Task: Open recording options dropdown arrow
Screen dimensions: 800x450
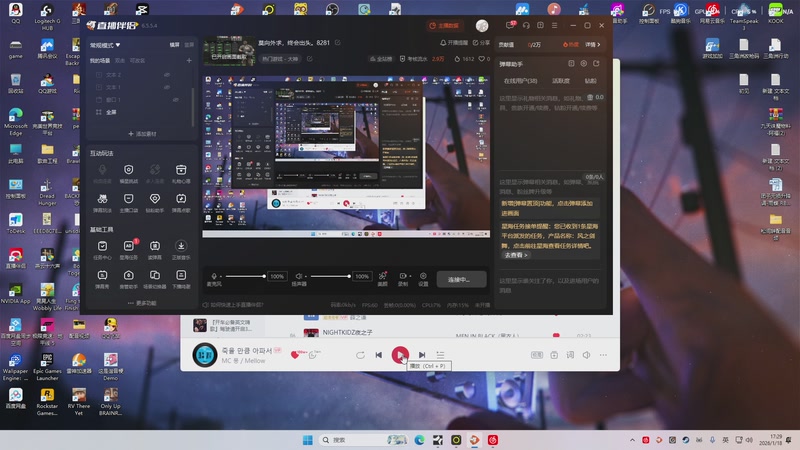Action: 410,276
